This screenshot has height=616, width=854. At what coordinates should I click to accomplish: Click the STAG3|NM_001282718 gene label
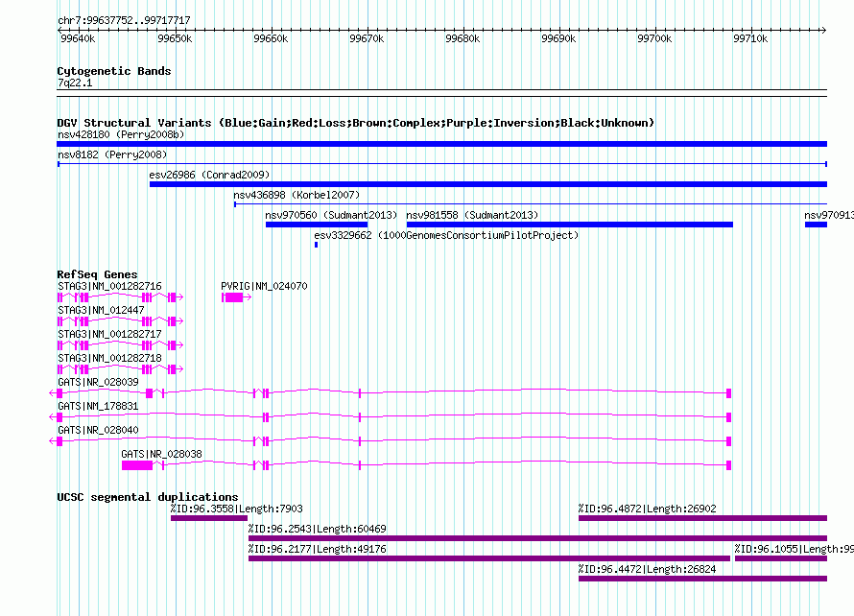click(109, 358)
